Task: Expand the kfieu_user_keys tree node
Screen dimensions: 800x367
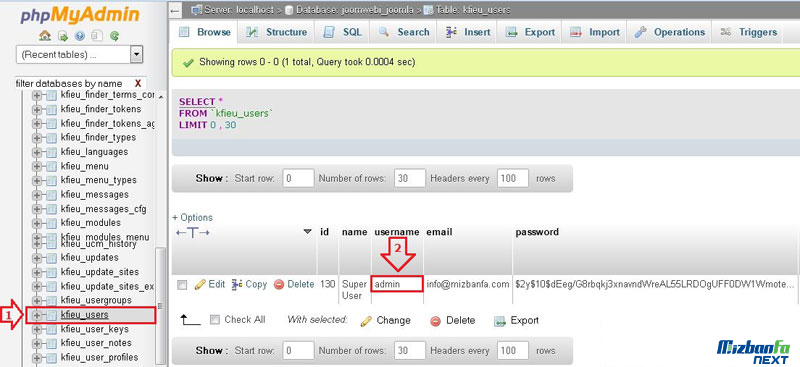Action: (37, 329)
